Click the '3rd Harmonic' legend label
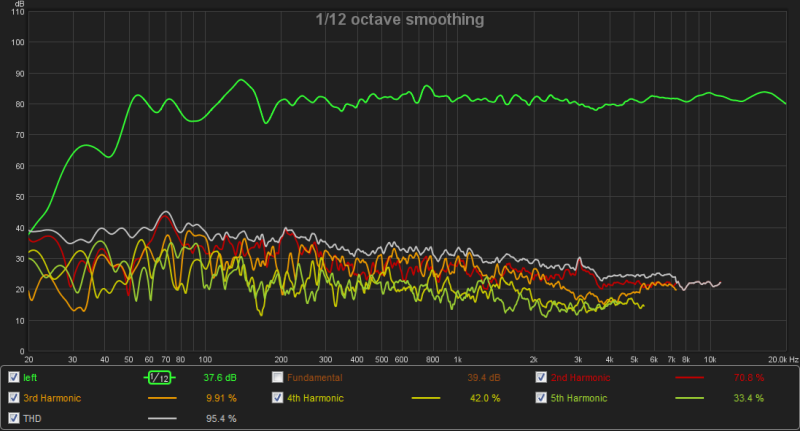The width and height of the screenshot is (800, 431). (52, 398)
